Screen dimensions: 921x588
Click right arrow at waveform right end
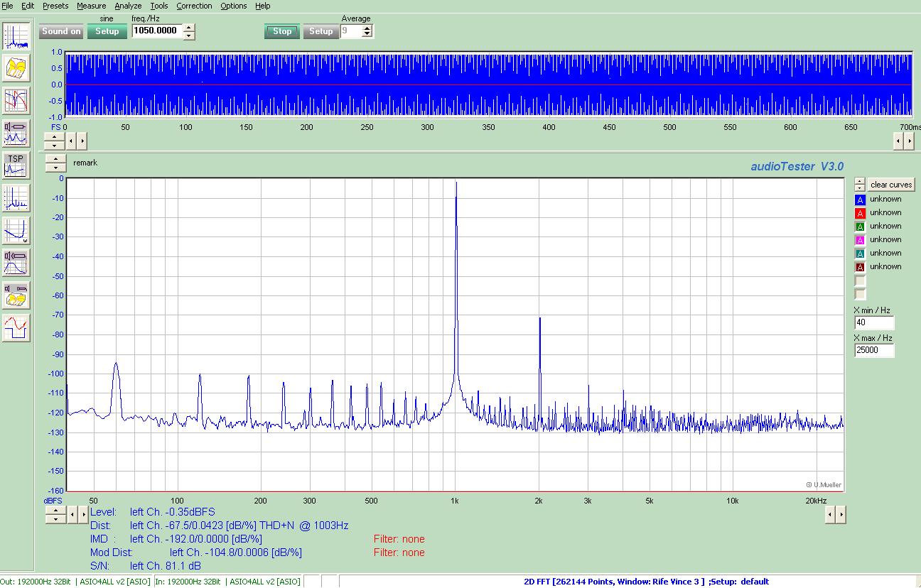pyautogui.click(x=910, y=141)
